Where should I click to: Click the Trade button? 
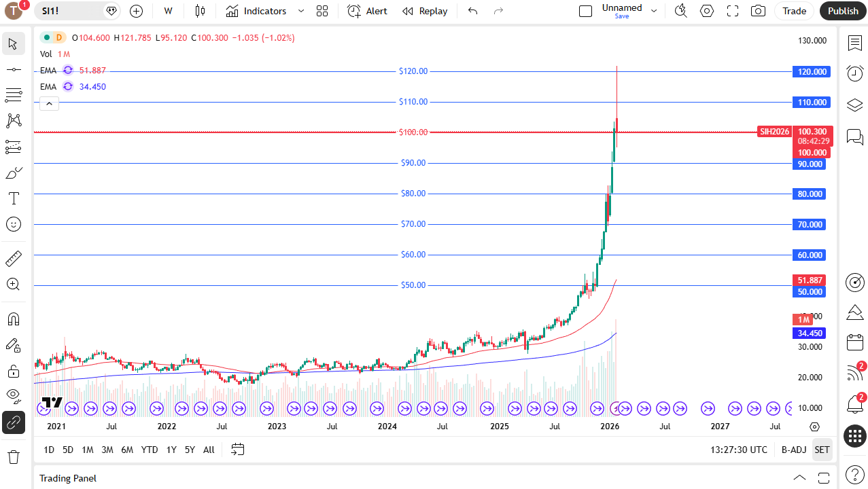coord(794,11)
